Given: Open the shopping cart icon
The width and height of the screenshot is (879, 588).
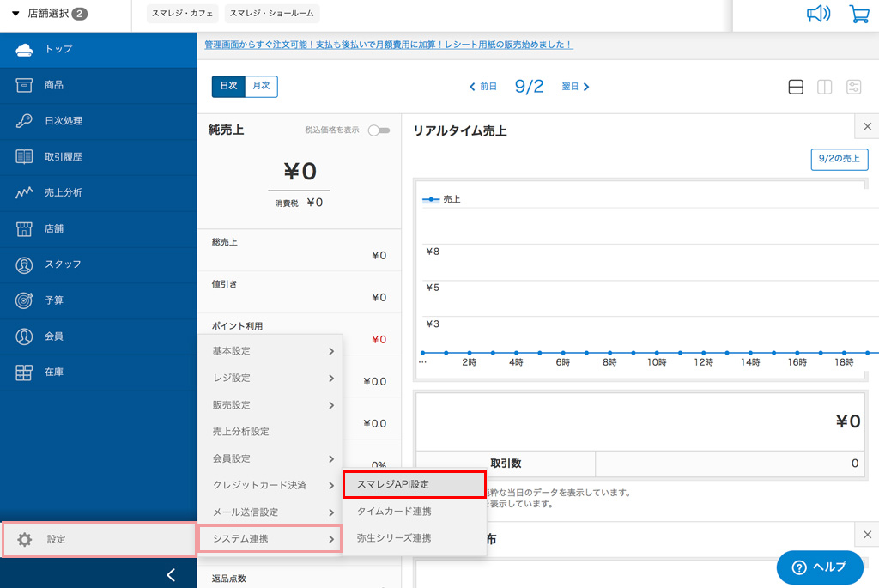Looking at the screenshot, I should 858,14.
